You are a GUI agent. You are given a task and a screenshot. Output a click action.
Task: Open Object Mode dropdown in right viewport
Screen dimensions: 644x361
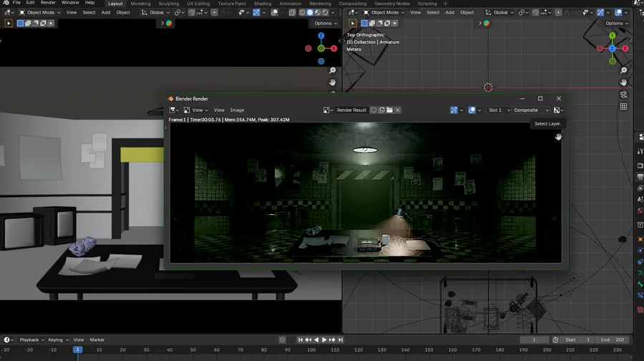pos(384,12)
